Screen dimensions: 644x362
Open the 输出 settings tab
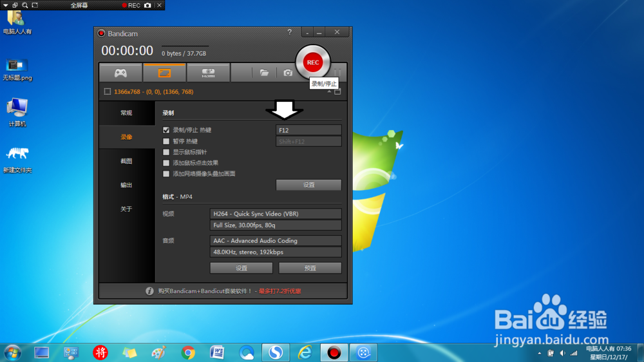[126, 185]
